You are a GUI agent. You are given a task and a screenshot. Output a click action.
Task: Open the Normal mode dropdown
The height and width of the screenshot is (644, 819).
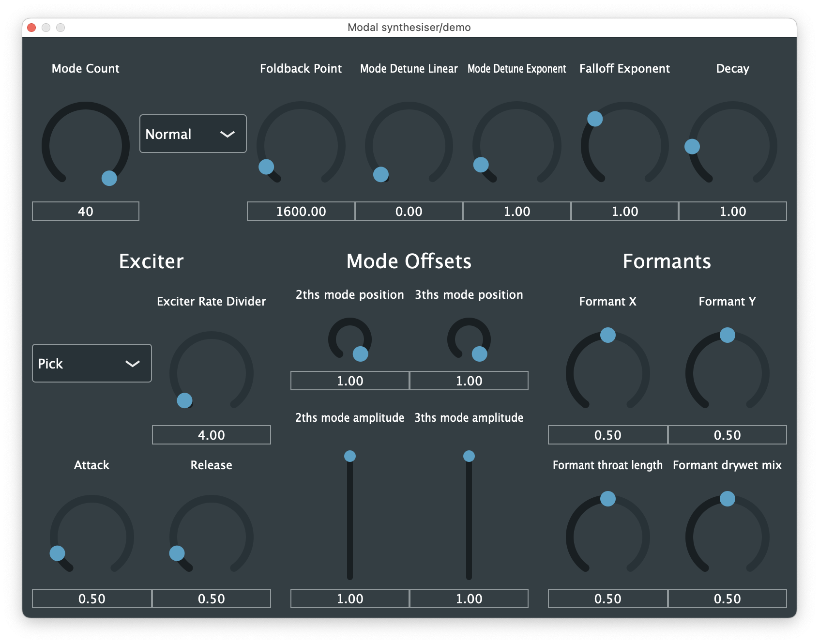[193, 134]
